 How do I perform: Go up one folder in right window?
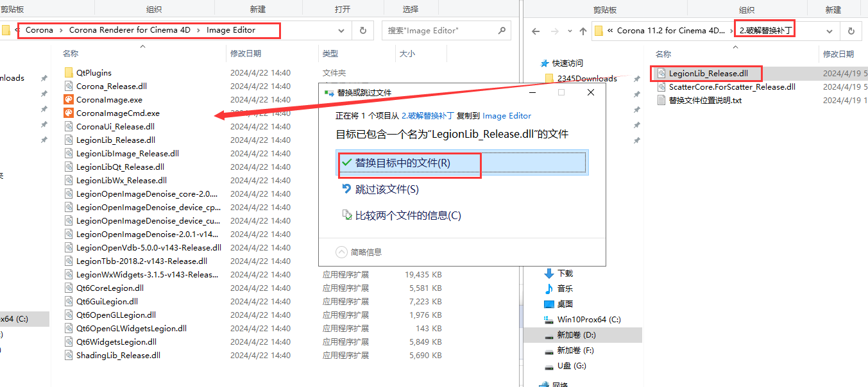(x=583, y=31)
